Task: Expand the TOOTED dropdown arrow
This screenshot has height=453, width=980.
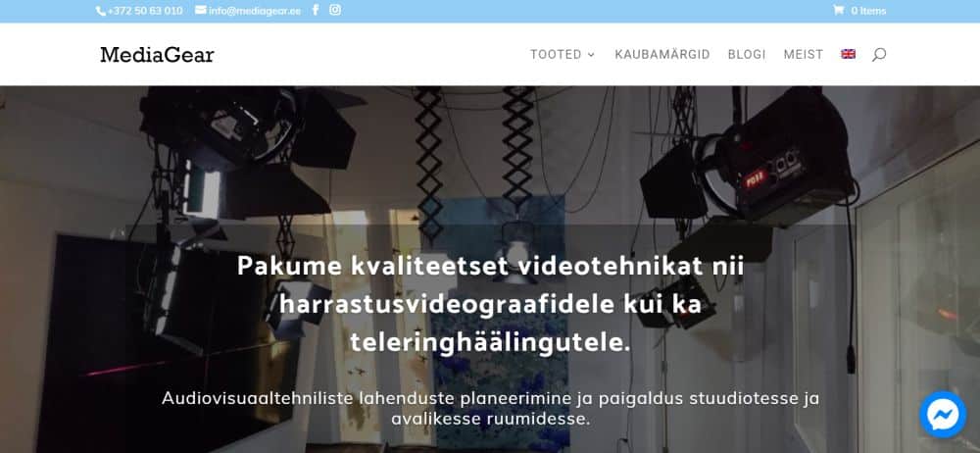Action: [x=591, y=55]
